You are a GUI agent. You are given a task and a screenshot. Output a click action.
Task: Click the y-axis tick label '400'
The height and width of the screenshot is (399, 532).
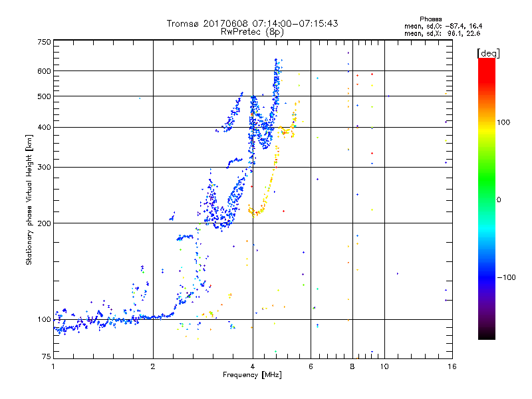tap(44, 128)
